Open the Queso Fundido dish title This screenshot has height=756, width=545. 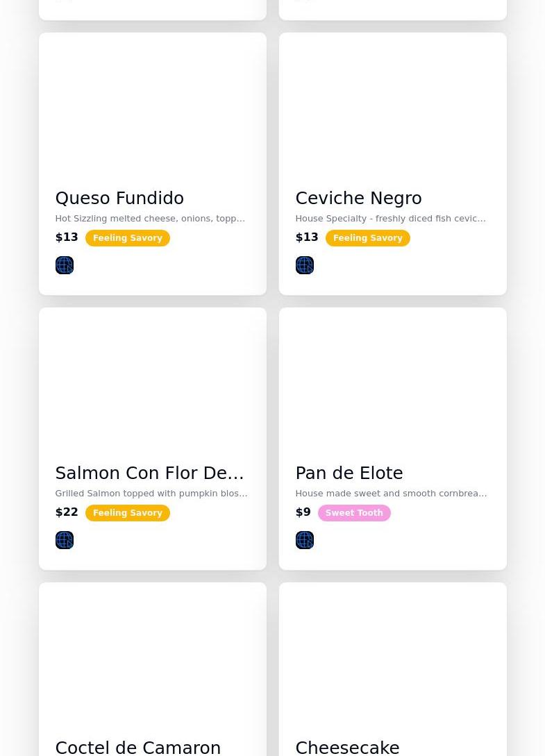[x=119, y=199]
